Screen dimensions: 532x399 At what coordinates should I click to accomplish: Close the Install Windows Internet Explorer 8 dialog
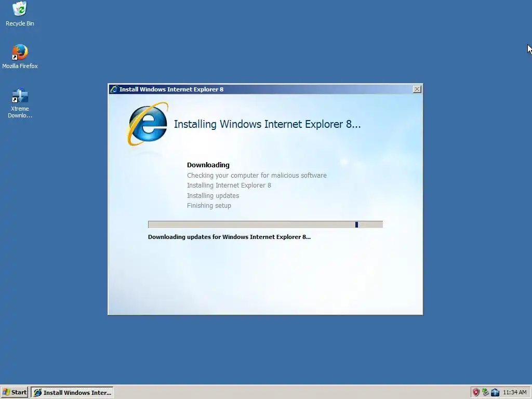(x=417, y=89)
